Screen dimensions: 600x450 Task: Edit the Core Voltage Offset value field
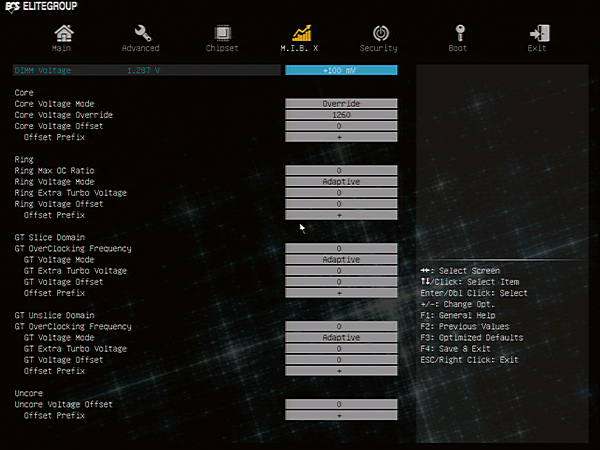click(x=341, y=126)
